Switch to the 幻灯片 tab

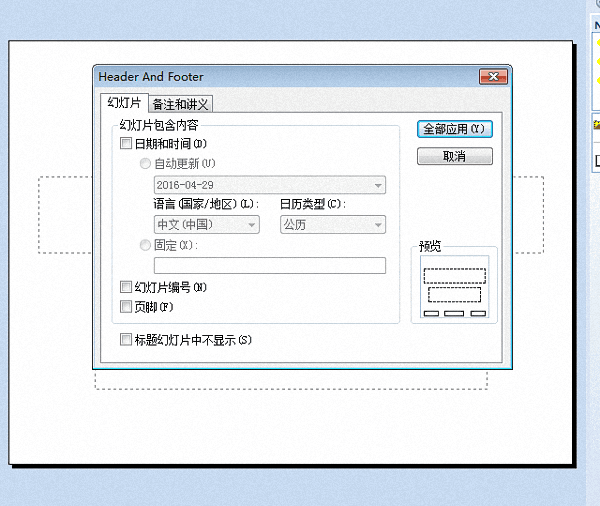[124, 103]
